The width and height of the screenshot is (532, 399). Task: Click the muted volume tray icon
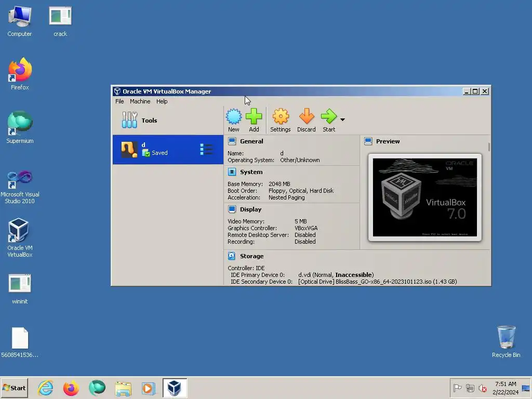pos(482,388)
